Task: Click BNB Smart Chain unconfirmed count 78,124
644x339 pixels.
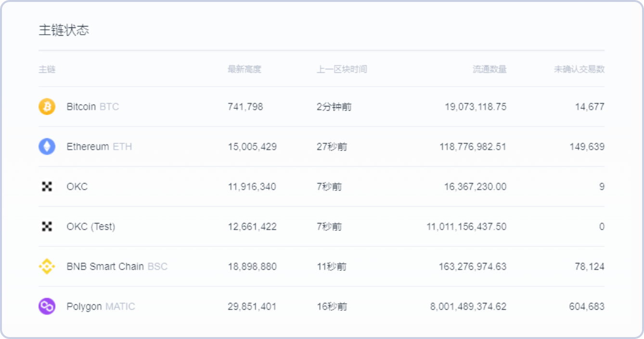Action: coord(590,266)
